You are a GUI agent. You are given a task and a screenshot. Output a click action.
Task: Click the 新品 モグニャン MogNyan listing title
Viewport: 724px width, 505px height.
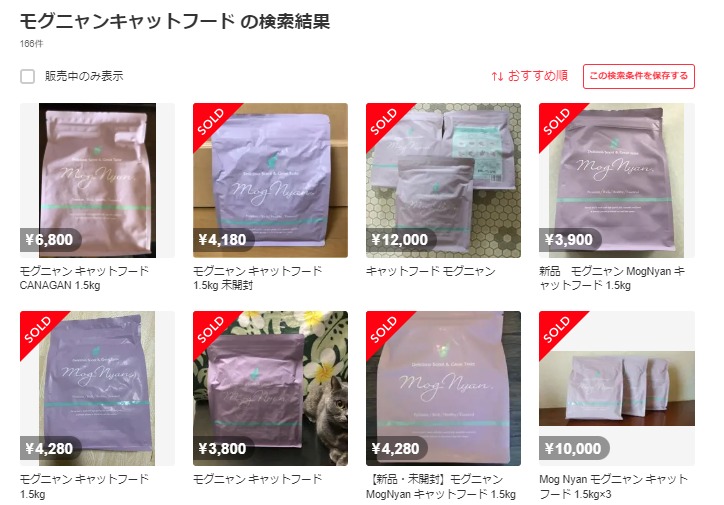[x=612, y=278]
